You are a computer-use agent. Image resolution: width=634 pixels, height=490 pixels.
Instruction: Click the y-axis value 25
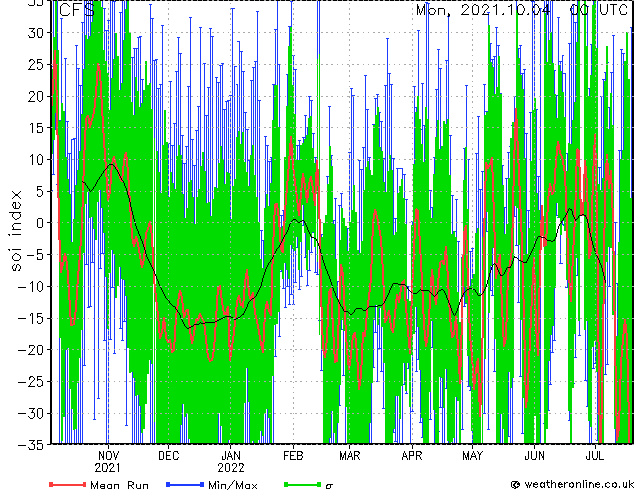(x=35, y=64)
